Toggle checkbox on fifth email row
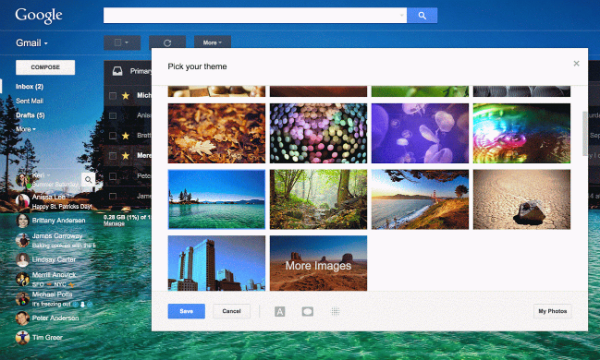The image size is (600, 360). click(112, 176)
